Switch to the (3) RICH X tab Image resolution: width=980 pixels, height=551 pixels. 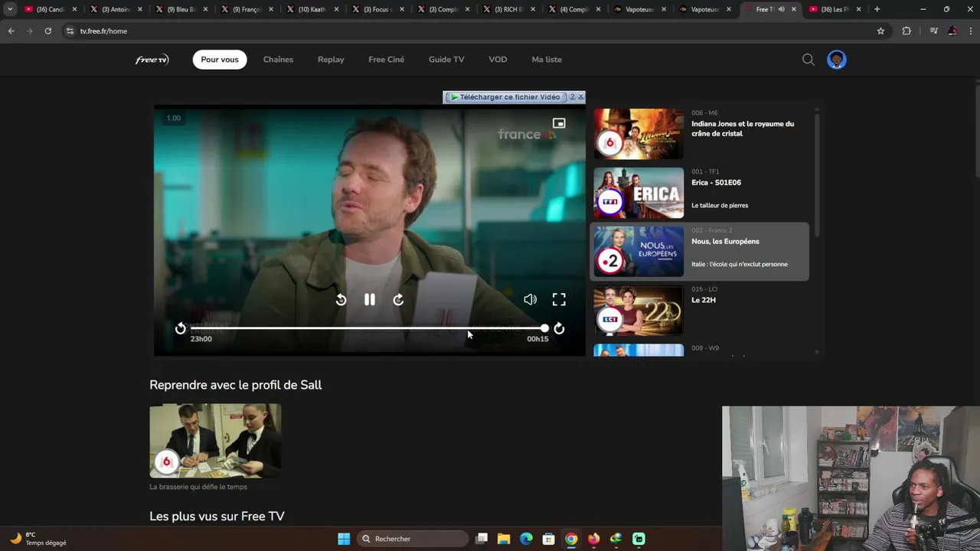pos(509,9)
